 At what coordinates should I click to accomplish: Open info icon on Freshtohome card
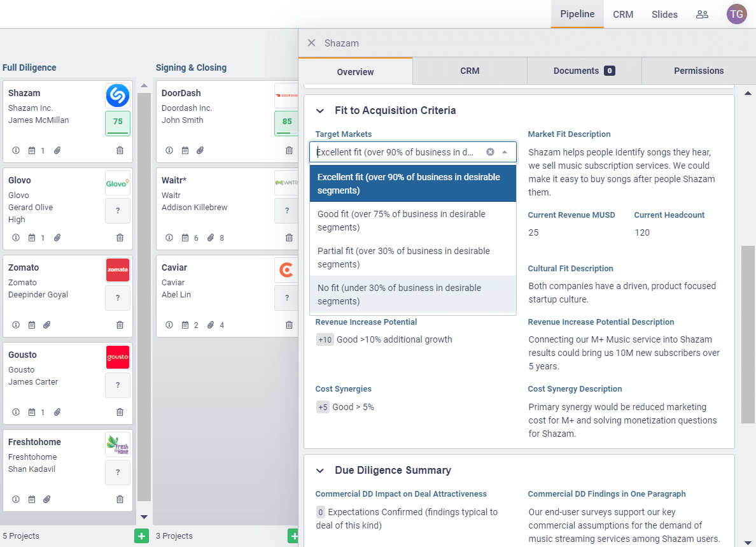[x=16, y=500]
